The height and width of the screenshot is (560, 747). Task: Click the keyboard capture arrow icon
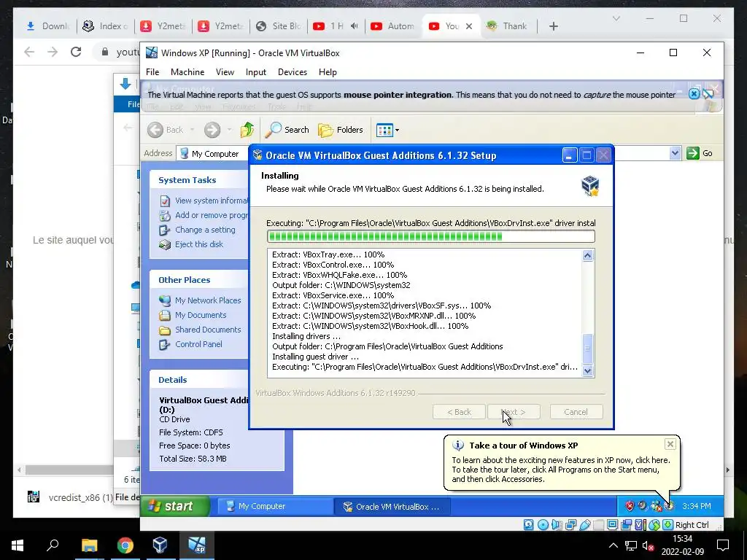[x=667, y=525]
